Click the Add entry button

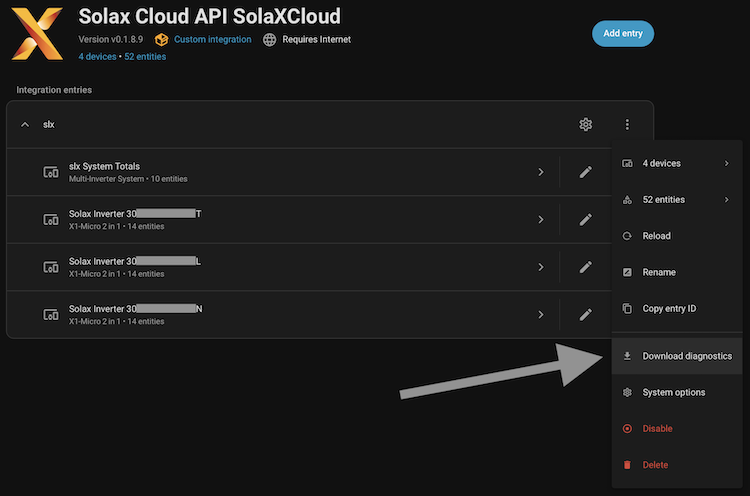pos(623,33)
